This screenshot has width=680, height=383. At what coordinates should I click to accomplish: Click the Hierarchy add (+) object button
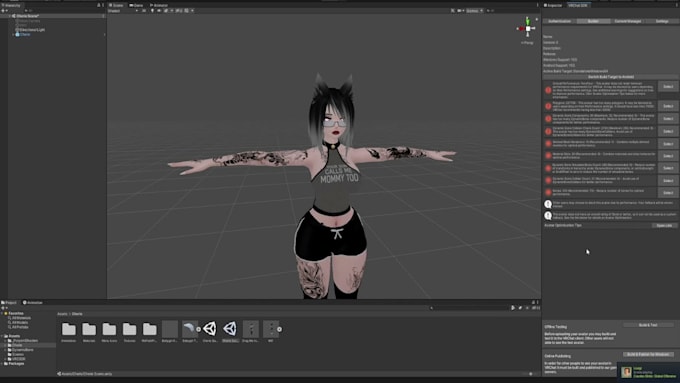4,10
